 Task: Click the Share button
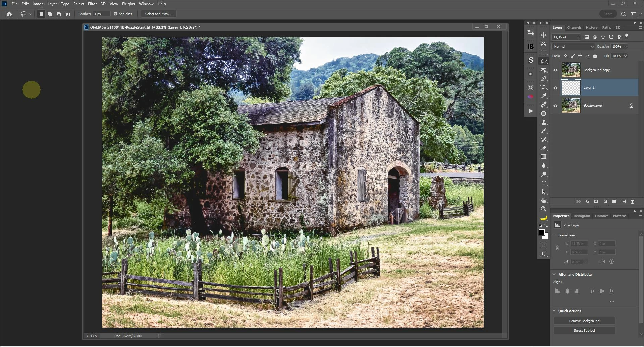pos(608,14)
